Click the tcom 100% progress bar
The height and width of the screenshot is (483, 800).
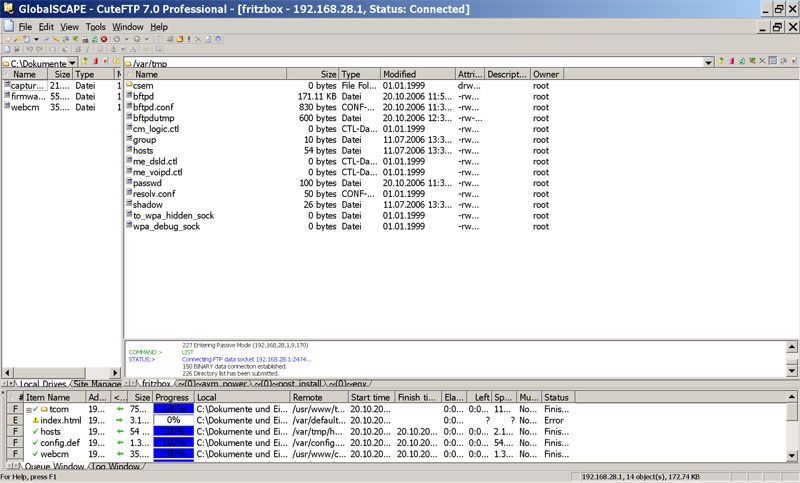coord(173,409)
